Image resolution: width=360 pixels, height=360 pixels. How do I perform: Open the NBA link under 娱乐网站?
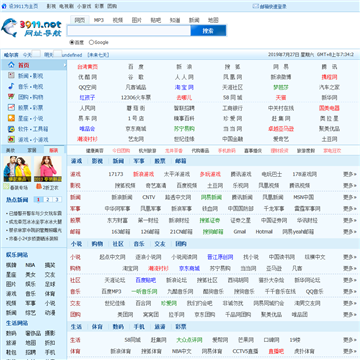[30, 265]
